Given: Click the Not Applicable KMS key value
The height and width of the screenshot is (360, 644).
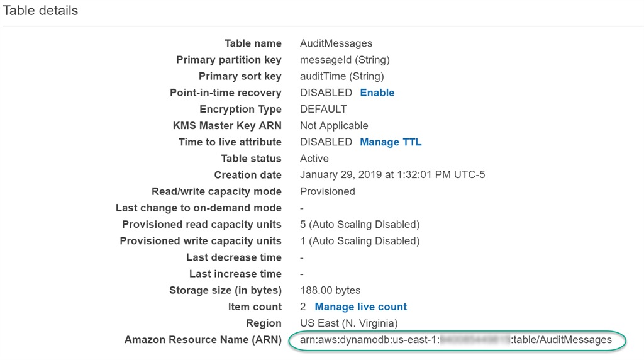Looking at the screenshot, I should (334, 126).
